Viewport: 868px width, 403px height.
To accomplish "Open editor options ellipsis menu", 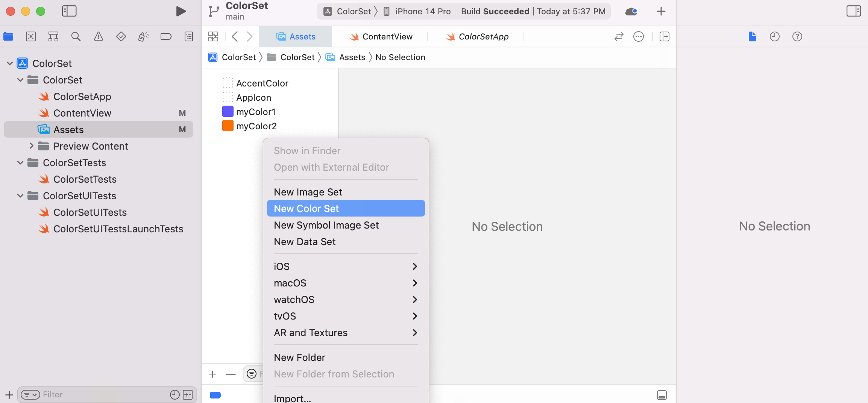I will pos(639,36).
